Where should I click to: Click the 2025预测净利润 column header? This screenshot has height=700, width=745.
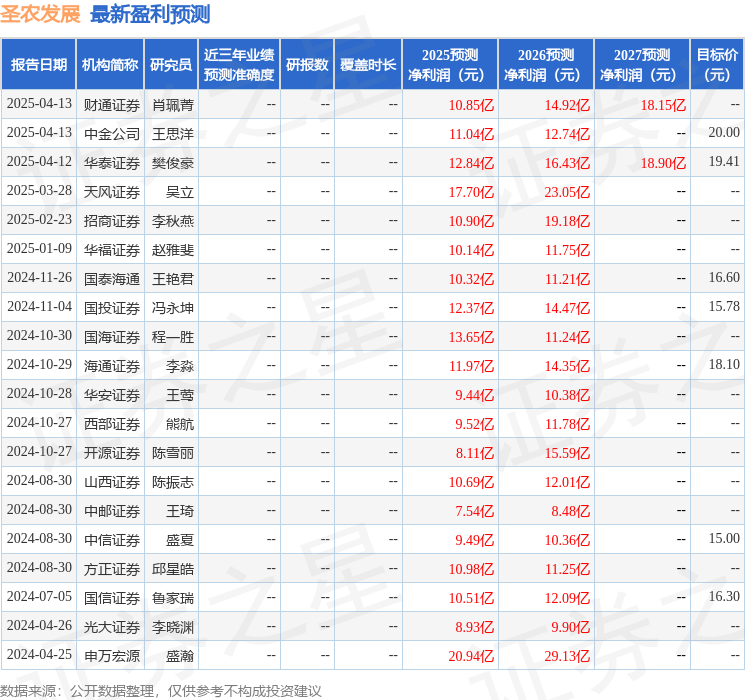[450, 65]
